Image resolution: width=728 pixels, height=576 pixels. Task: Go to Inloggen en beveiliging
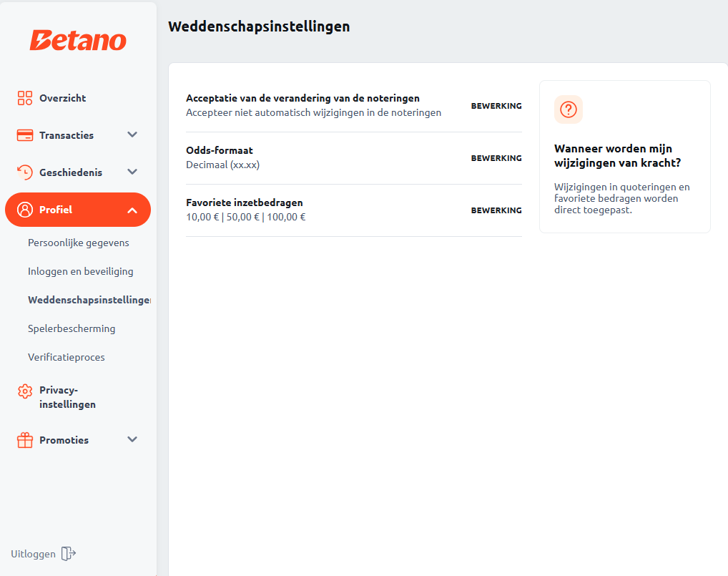80,271
